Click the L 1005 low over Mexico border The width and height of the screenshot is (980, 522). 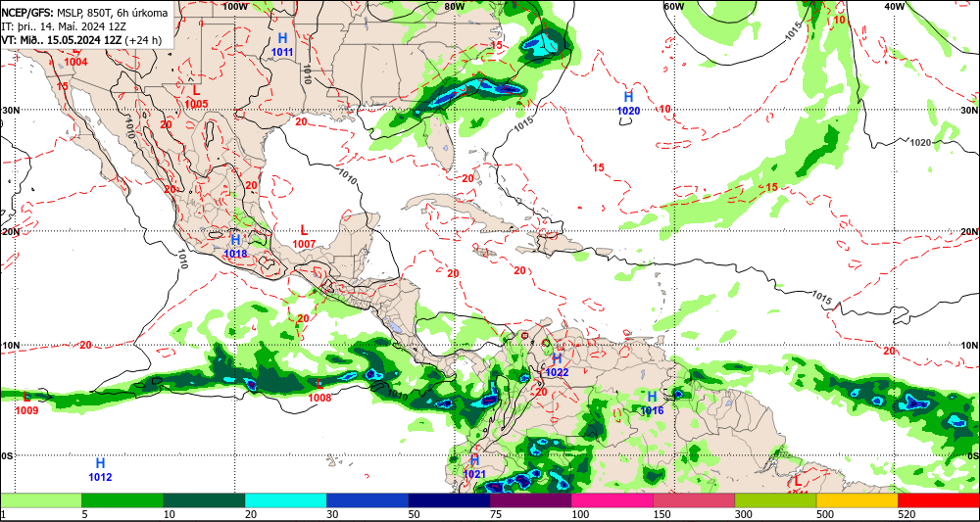(x=196, y=96)
